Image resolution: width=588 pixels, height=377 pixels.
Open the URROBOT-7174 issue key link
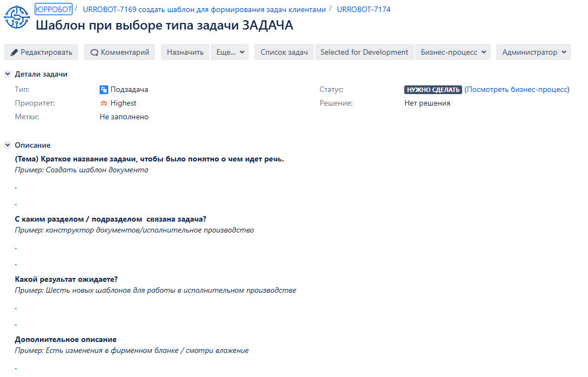pos(364,9)
